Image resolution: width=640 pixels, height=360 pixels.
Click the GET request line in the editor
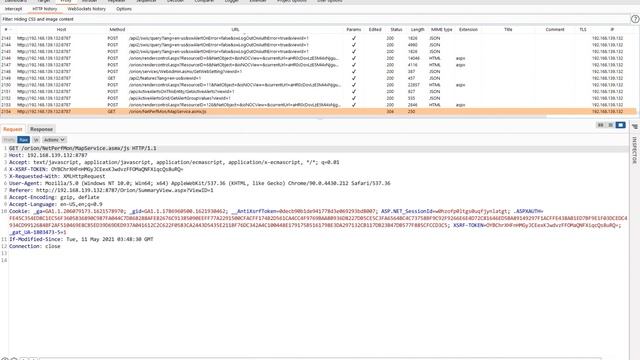click(x=83, y=148)
